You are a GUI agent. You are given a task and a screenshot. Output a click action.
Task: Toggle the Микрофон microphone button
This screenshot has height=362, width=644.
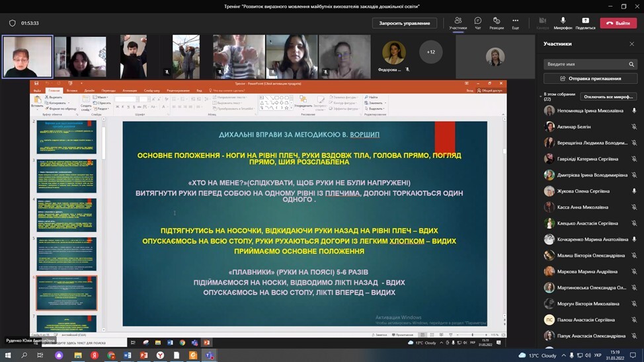[x=563, y=23]
